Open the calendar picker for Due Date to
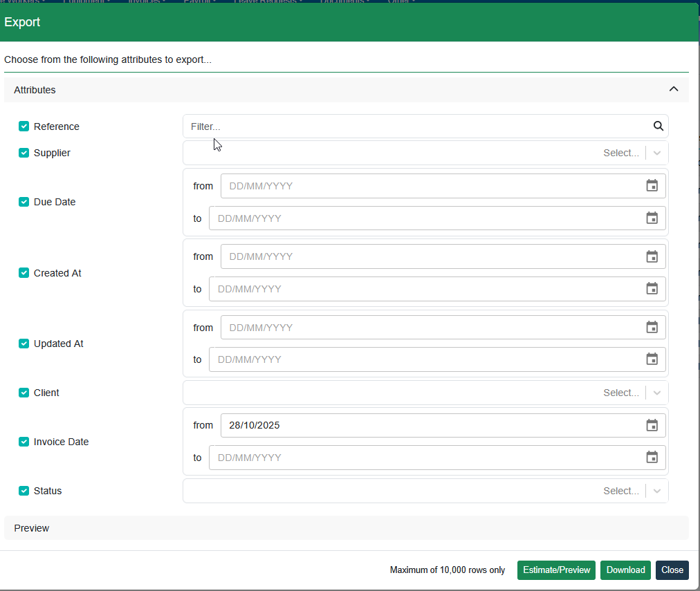Viewport: 700px width, 591px height. point(652,218)
